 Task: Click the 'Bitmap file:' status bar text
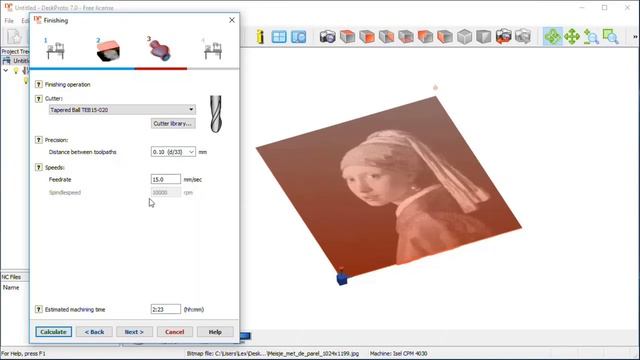tap(273, 353)
